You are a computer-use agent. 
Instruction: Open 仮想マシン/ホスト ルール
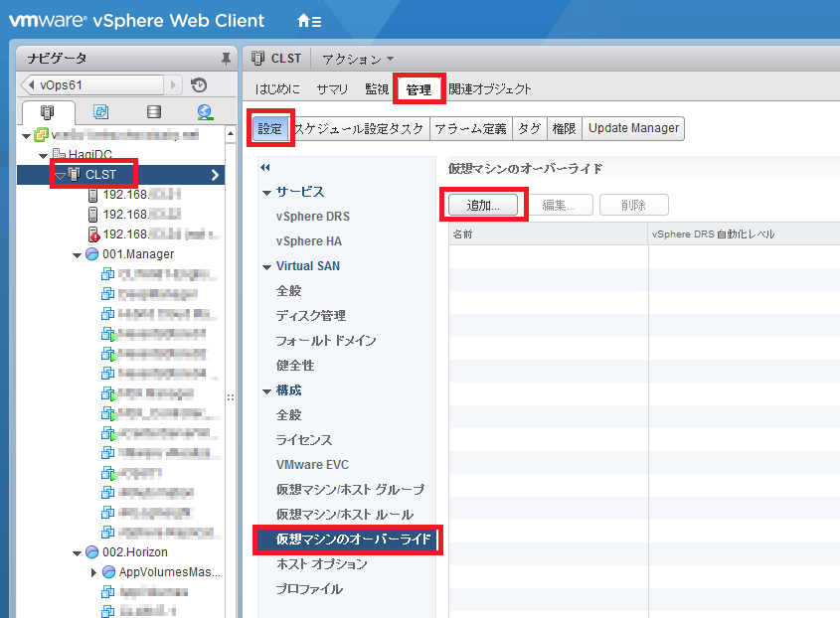(x=345, y=514)
